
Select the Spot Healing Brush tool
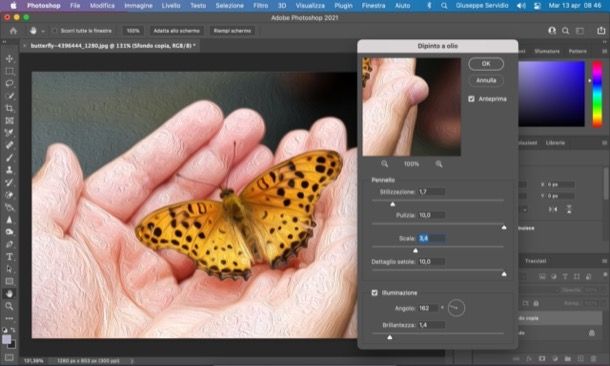click(9, 145)
